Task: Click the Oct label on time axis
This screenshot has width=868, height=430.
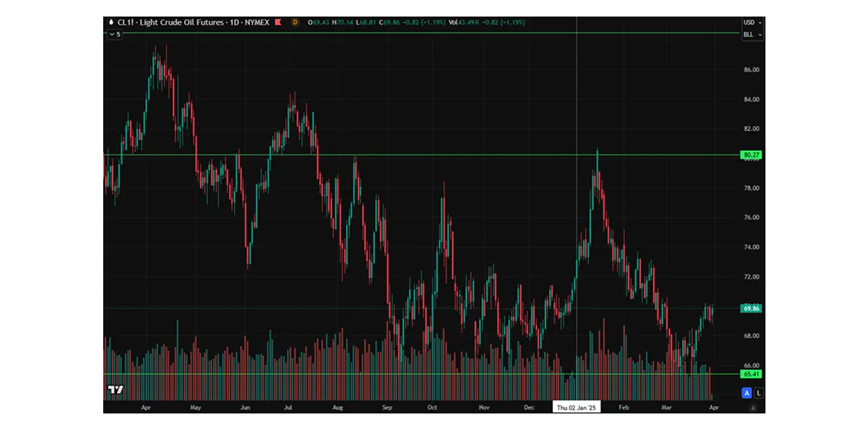Action: [433, 408]
